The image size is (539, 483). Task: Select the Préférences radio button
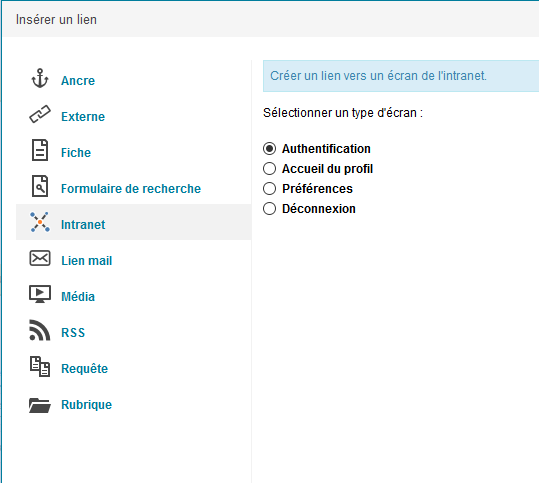tap(270, 189)
